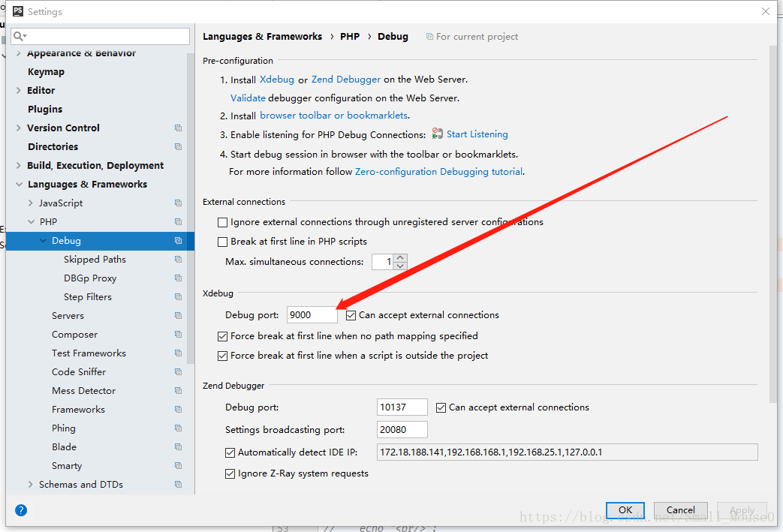The width and height of the screenshot is (783, 532).
Task: Click project-level icon beside Servers
Action: (178, 315)
